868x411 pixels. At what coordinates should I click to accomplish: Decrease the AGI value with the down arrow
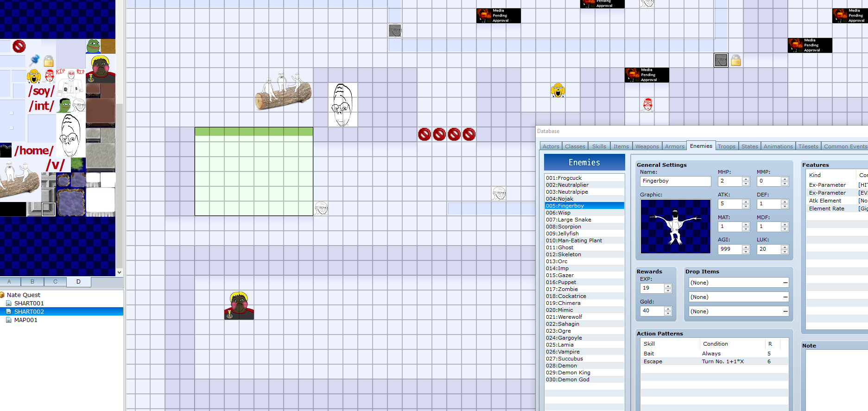pyautogui.click(x=746, y=252)
